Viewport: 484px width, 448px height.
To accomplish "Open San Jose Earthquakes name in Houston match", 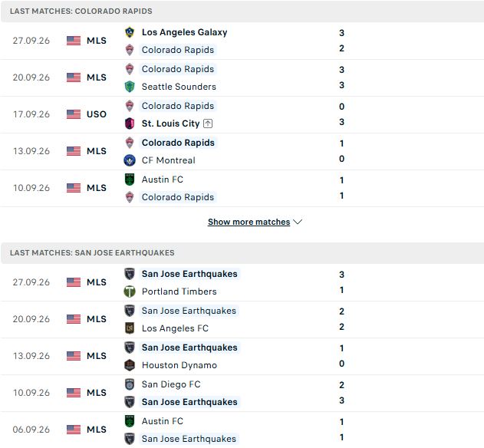I will [189, 348].
